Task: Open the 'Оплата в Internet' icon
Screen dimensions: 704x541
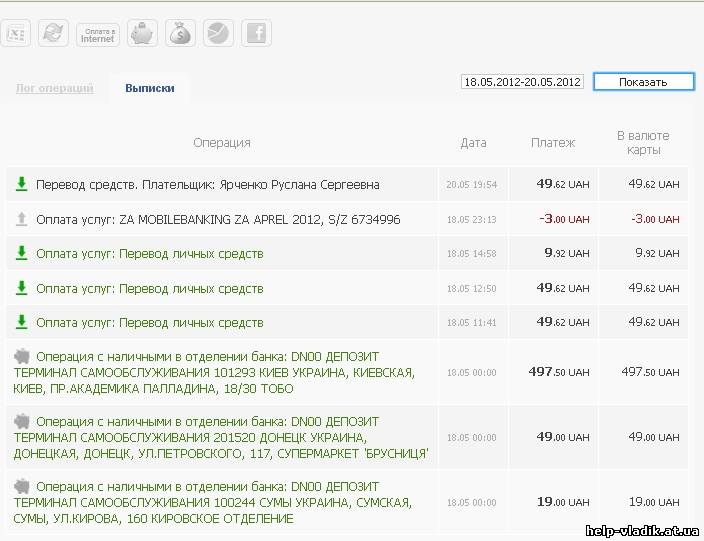Action: tap(97, 35)
